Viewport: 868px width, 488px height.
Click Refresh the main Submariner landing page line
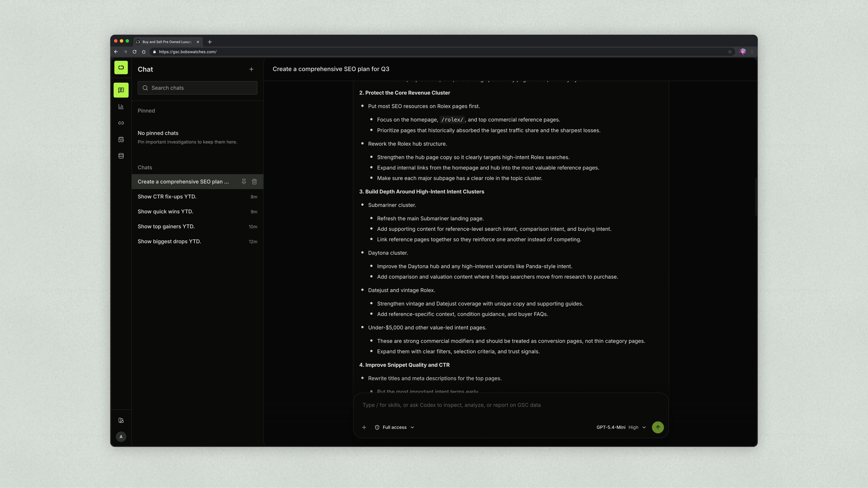pos(430,219)
